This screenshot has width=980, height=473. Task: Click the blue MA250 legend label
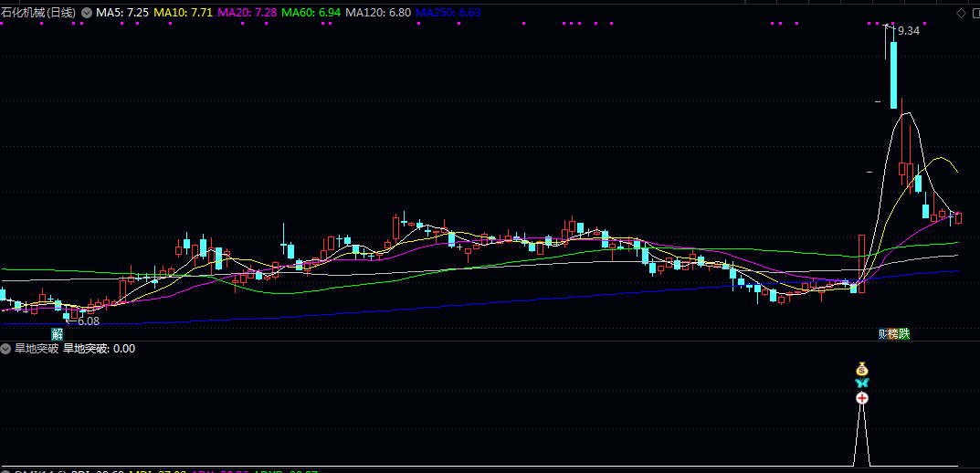(448, 13)
